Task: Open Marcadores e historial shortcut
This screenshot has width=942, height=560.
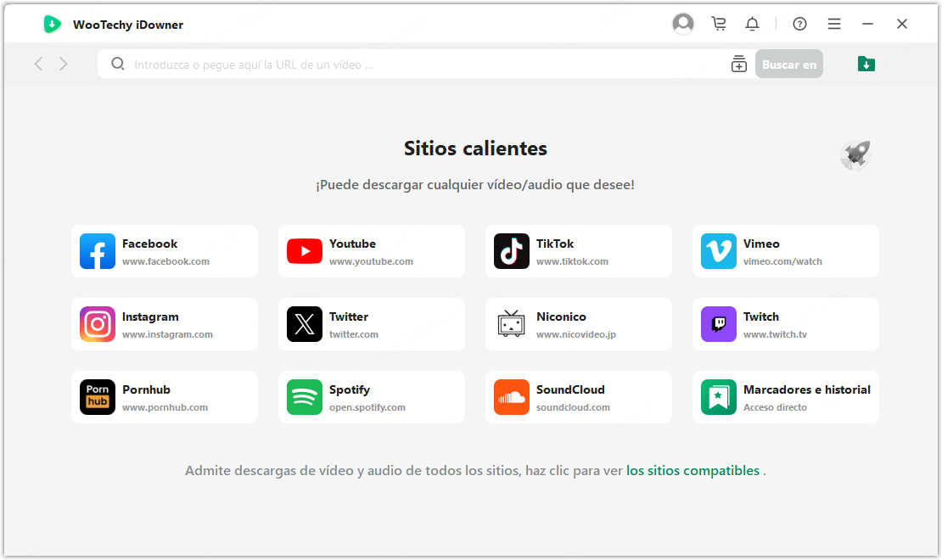Action: [786, 397]
